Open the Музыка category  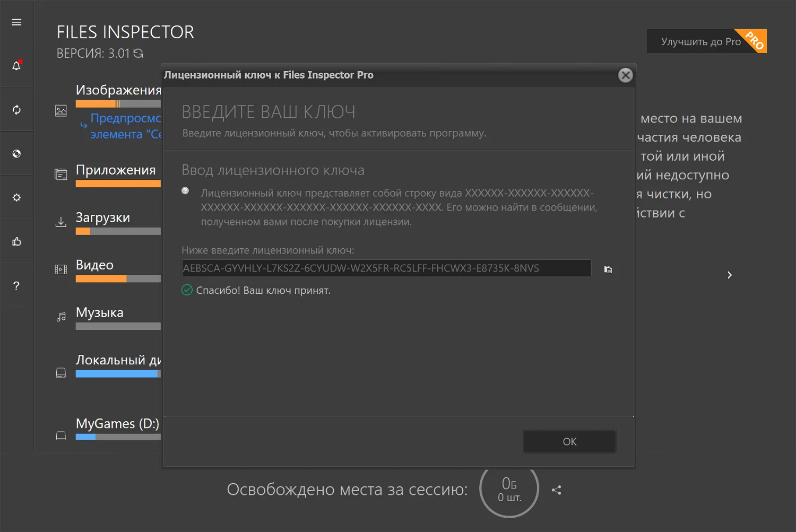click(100, 312)
